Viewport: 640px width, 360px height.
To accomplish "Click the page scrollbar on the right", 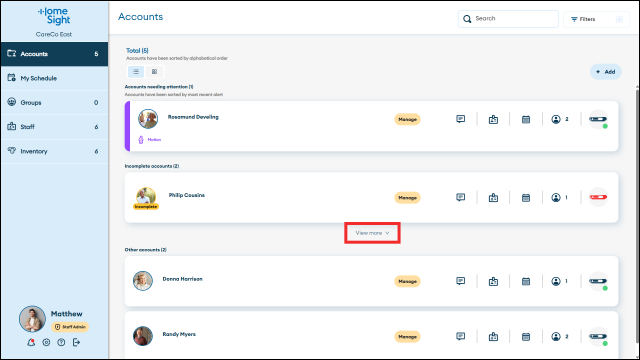I will [637, 216].
